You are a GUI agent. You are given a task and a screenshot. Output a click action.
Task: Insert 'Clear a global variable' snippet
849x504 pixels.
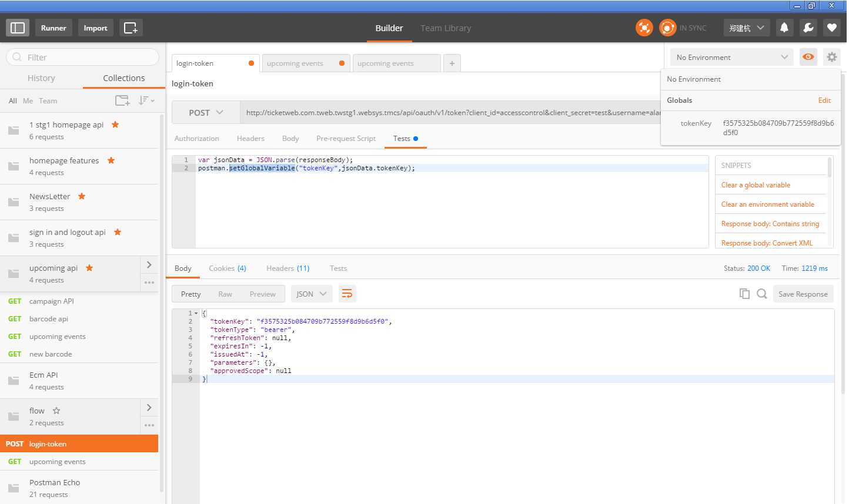pos(756,184)
